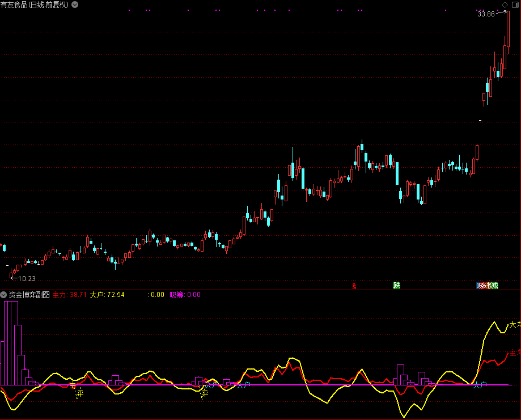Click the 资金博弈副图 indicator name

[29, 295]
